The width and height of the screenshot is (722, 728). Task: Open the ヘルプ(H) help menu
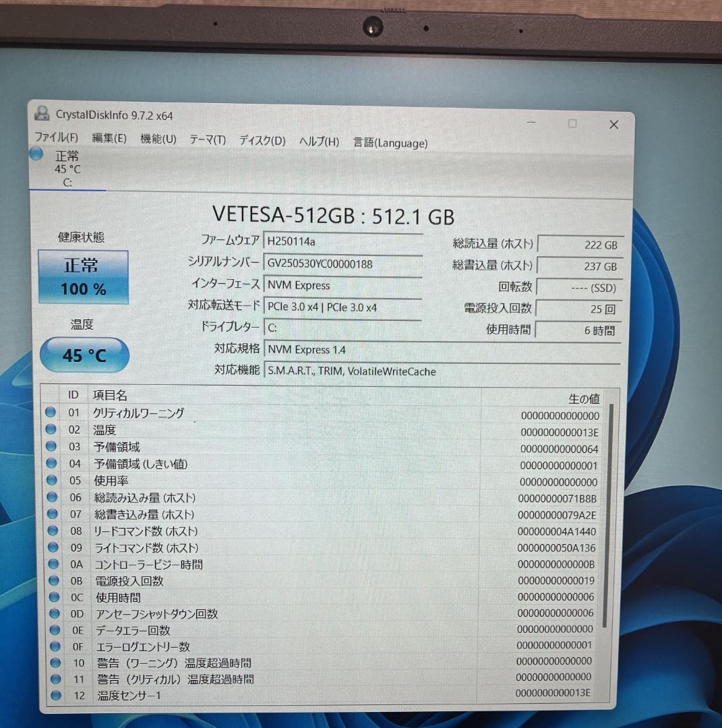(318, 142)
